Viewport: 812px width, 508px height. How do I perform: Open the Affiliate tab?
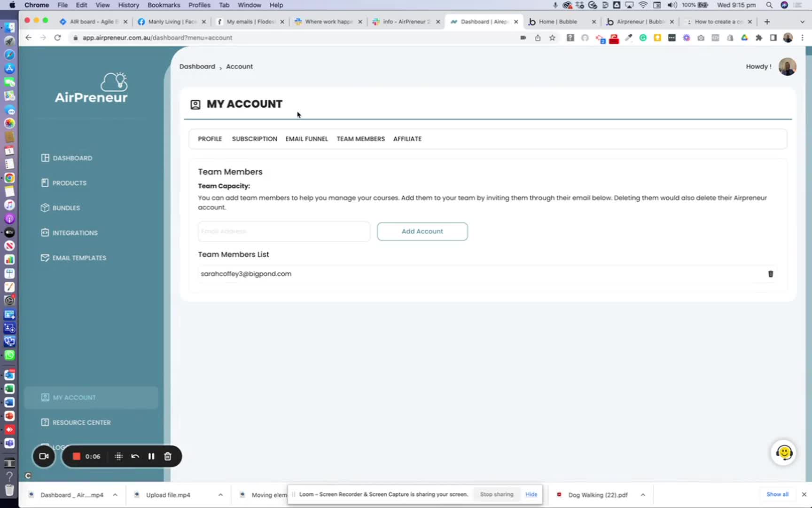click(x=407, y=139)
